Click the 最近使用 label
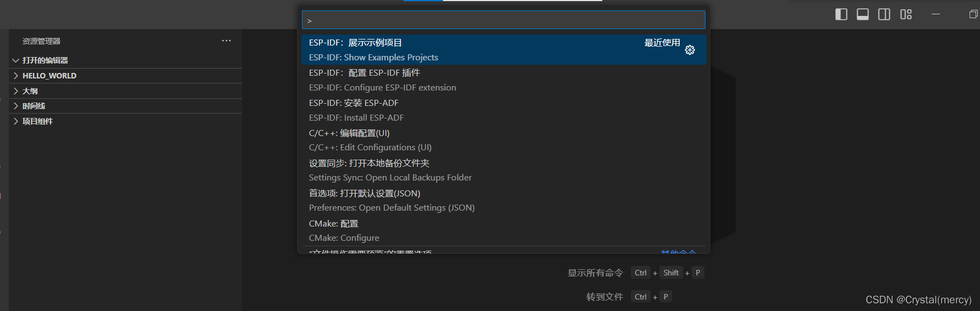 (x=662, y=43)
